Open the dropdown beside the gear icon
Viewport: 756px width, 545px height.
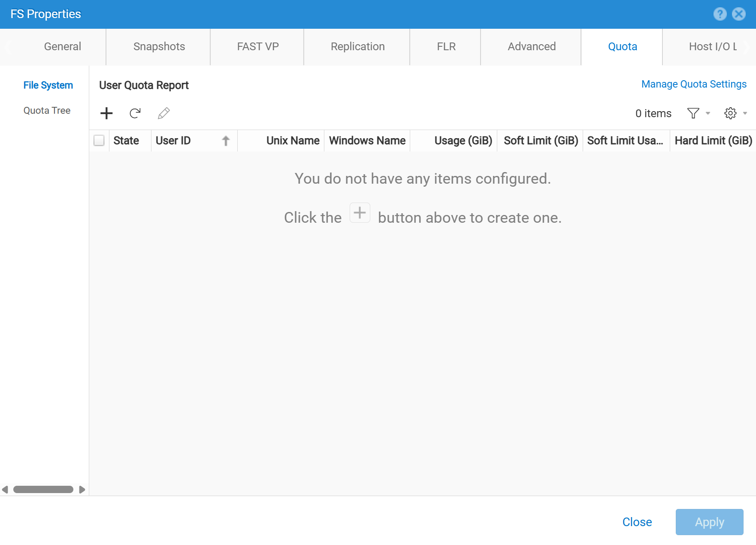click(745, 113)
